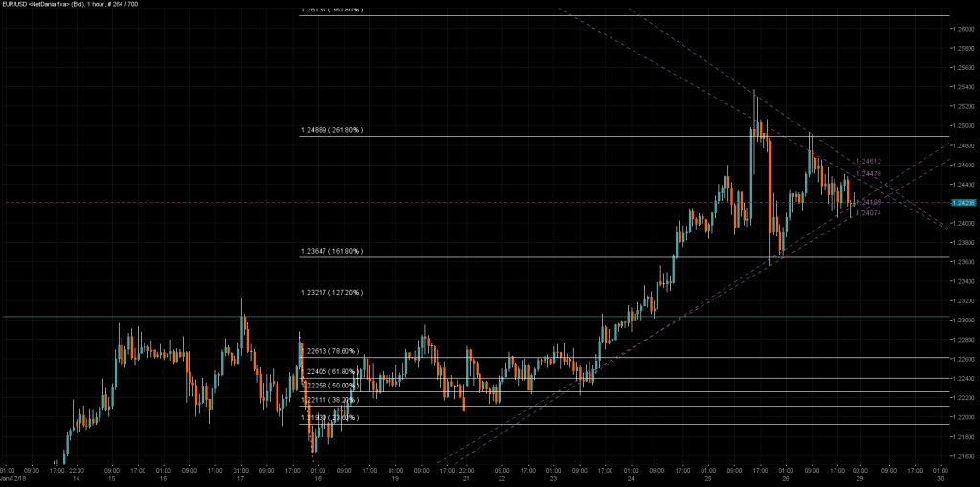Click the 1.25200 price axis label
980x487 pixels.
pyautogui.click(x=963, y=106)
